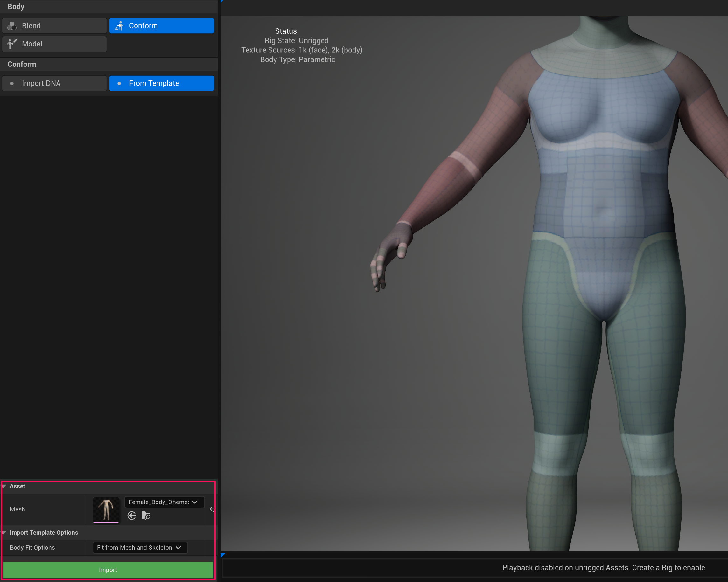Click the arrow icon beside the Mesh selector

coord(213,509)
